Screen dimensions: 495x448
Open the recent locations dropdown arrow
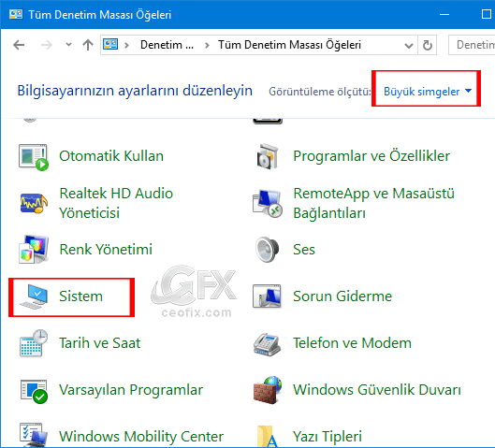pyautogui.click(x=68, y=45)
